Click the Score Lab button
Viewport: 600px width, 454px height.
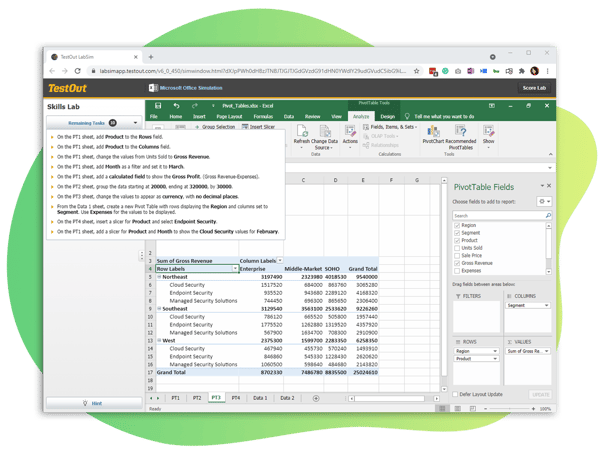534,88
